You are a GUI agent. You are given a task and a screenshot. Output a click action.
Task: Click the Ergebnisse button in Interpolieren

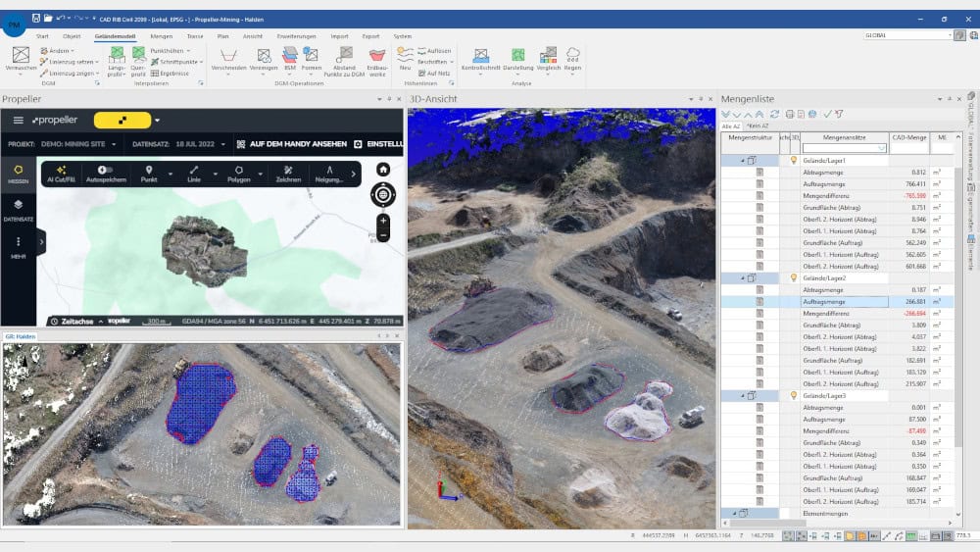pyautogui.click(x=170, y=74)
